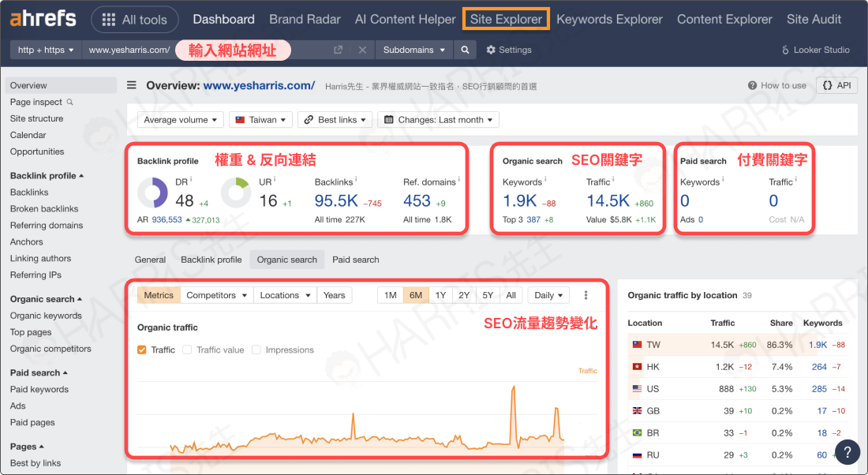Click the Brazil flag in BR row

[x=637, y=433]
